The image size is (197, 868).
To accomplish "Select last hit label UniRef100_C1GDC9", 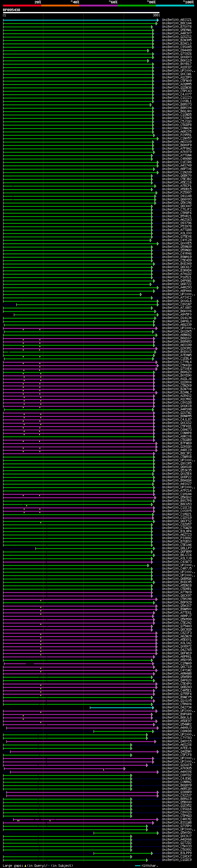I will (176, 860).
